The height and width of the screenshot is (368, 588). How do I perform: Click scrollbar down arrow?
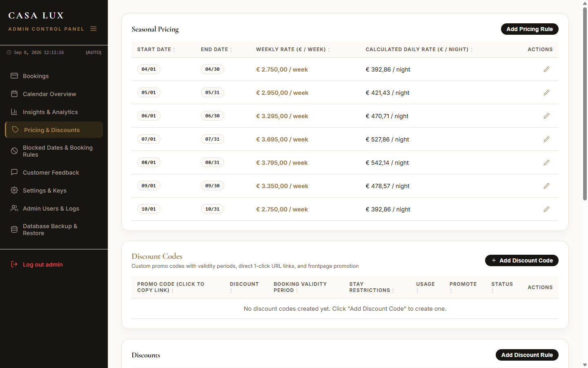coord(585,365)
